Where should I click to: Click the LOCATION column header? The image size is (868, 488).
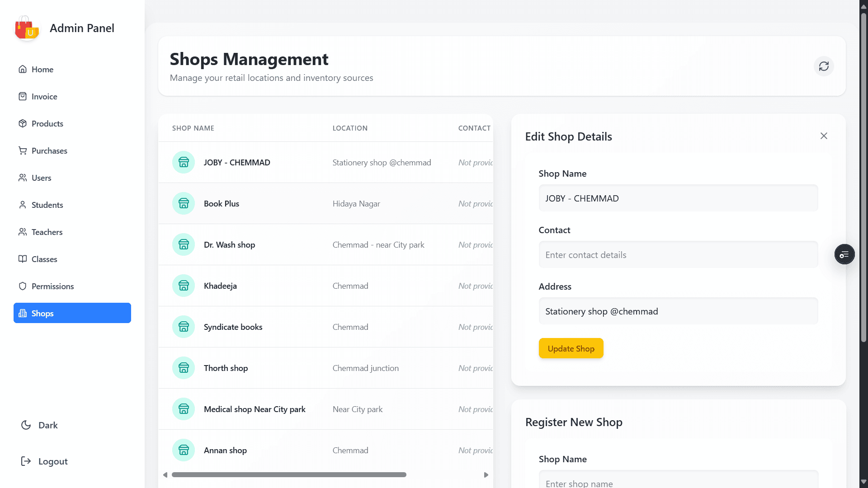coord(350,128)
